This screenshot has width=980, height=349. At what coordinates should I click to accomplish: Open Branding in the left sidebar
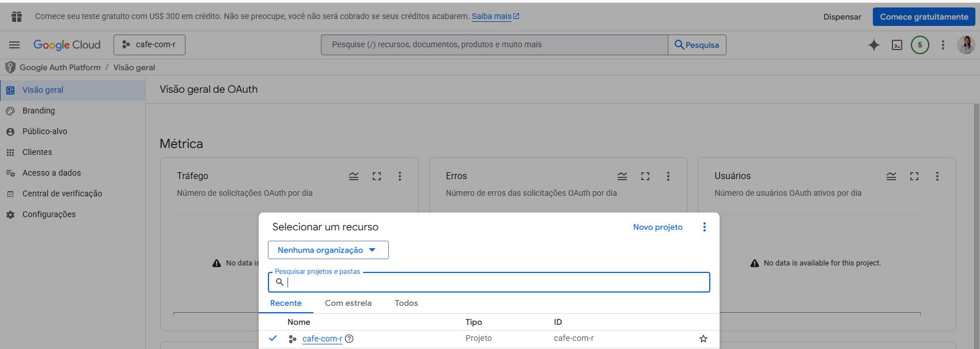tap(39, 111)
